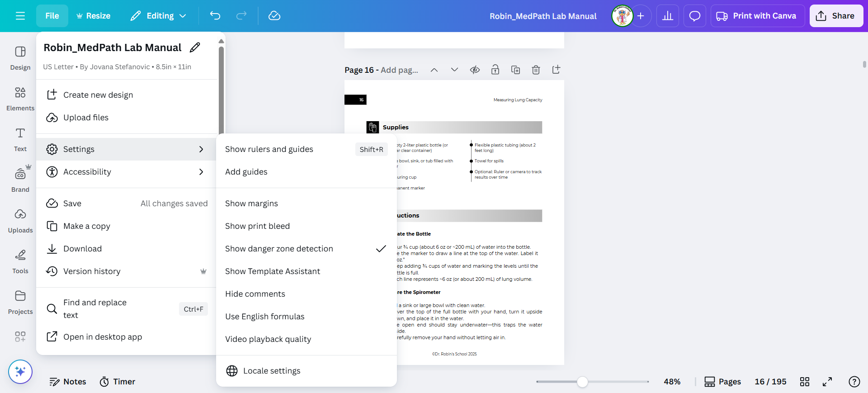Open the Editing mode dropdown
The height and width of the screenshot is (393, 868).
coord(158,16)
